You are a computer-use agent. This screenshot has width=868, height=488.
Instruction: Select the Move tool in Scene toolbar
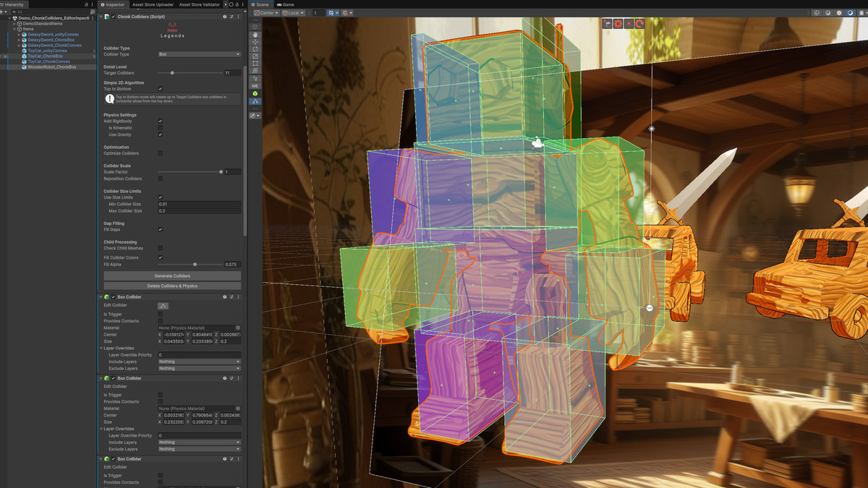(255, 41)
